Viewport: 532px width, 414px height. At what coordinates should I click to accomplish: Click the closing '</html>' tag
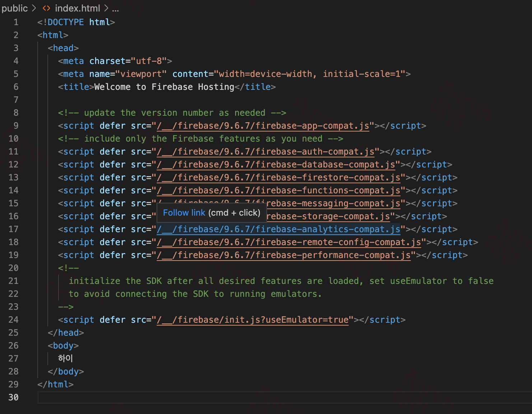(x=55, y=385)
